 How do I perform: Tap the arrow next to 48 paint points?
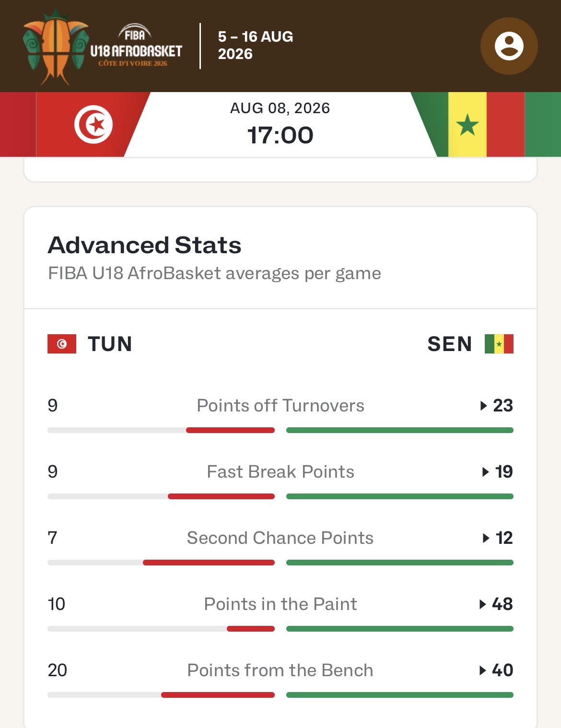(483, 604)
